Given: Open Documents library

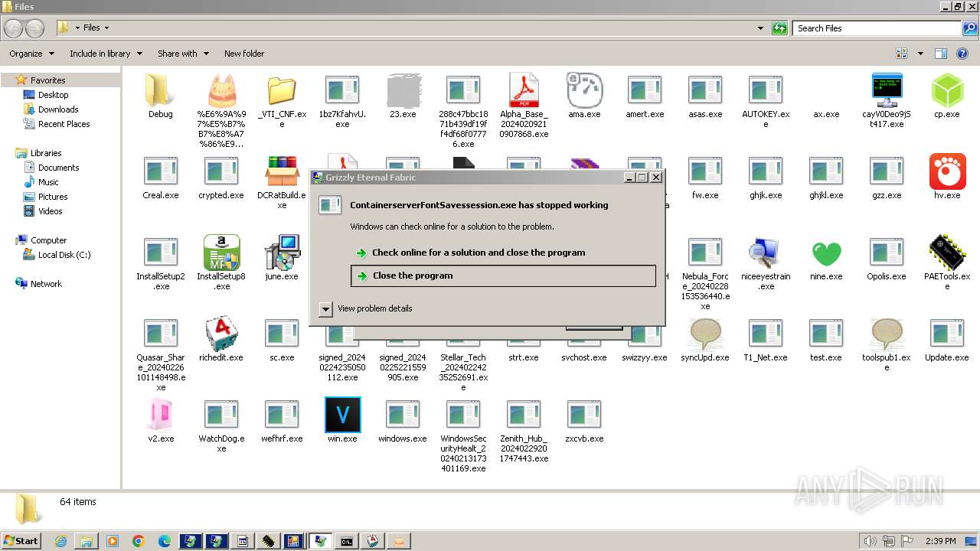Looking at the screenshot, I should pyautogui.click(x=58, y=168).
